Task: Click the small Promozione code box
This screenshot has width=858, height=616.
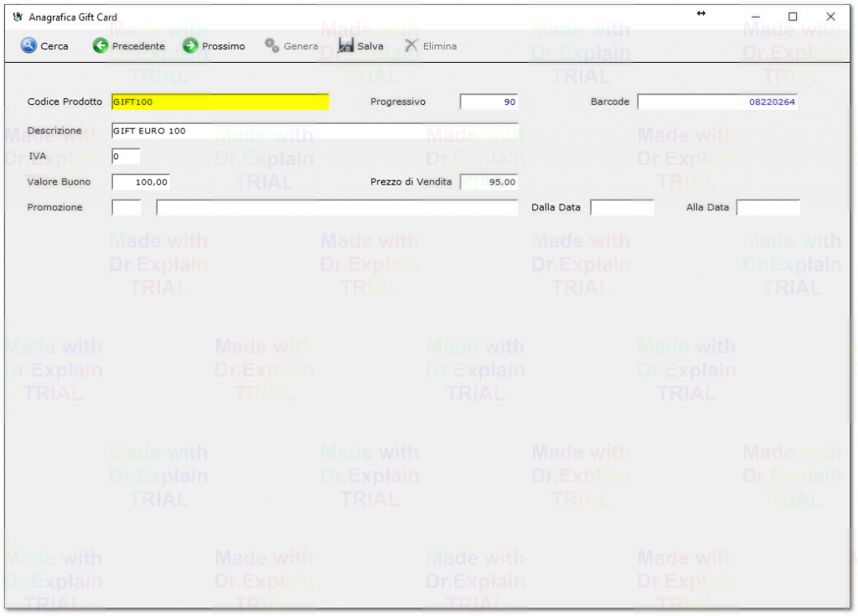Action: [127, 207]
